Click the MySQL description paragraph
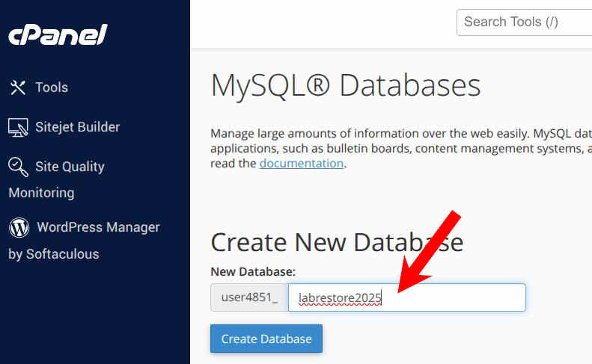The image size is (592, 364). point(401,148)
